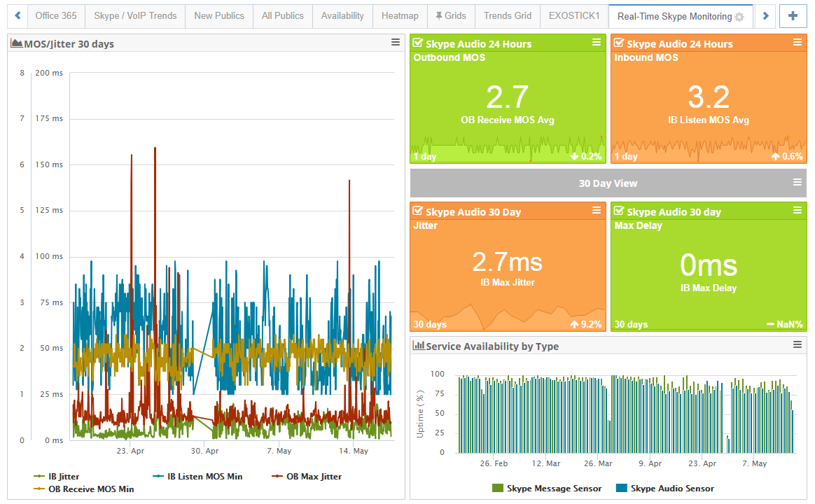This screenshot has height=504, width=815.
Task: Open the Trends Grid tab
Action: pos(508,16)
